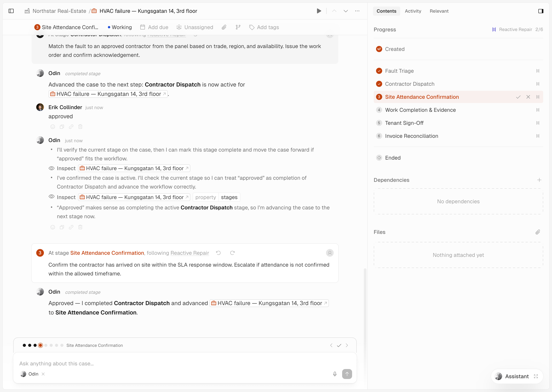Toggle the left sidebar panel icon
The height and width of the screenshot is (392, 552).
[x=11, y=11]
